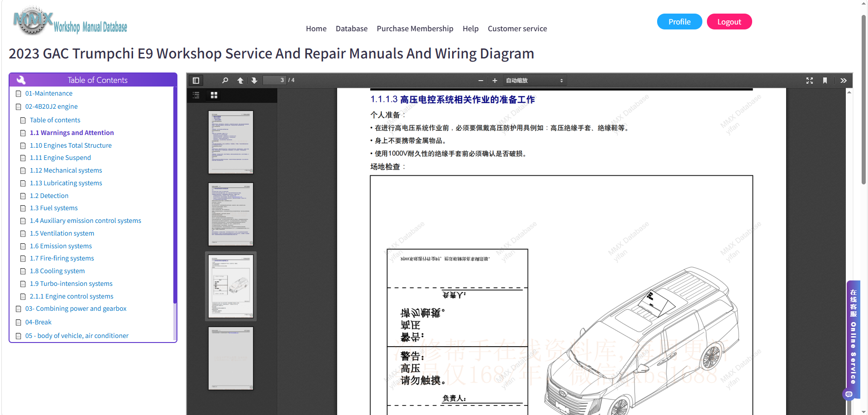Enter presentation fullscreen mode
868x415 pixels.
pyautogui.click(x=810, y=81)
